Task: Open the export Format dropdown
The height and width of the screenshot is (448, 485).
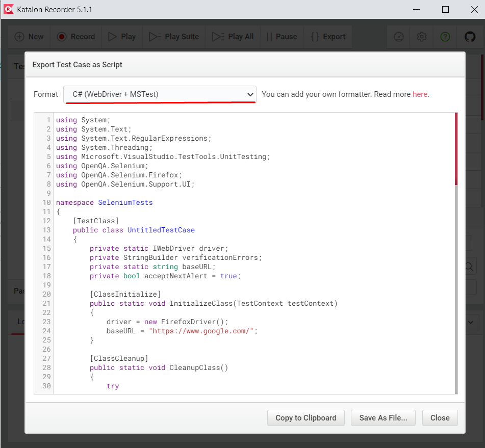Action: coord(160,94)
